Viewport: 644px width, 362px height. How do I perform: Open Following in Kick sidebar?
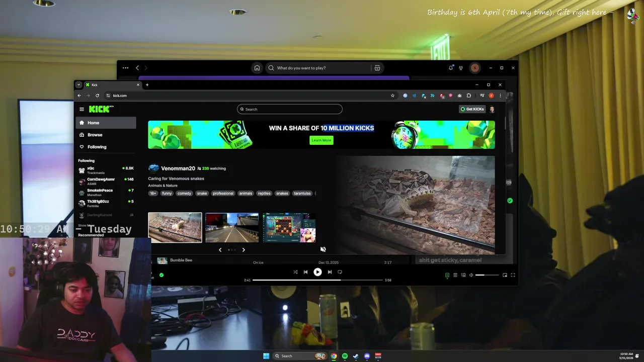(x=106, y=147)
